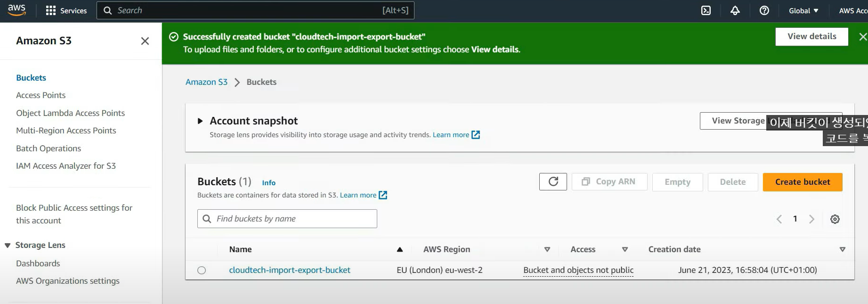This screenshot has height=304, width=868.
Task: Focus the Find buckets by name field
Action: pos(287,219)
